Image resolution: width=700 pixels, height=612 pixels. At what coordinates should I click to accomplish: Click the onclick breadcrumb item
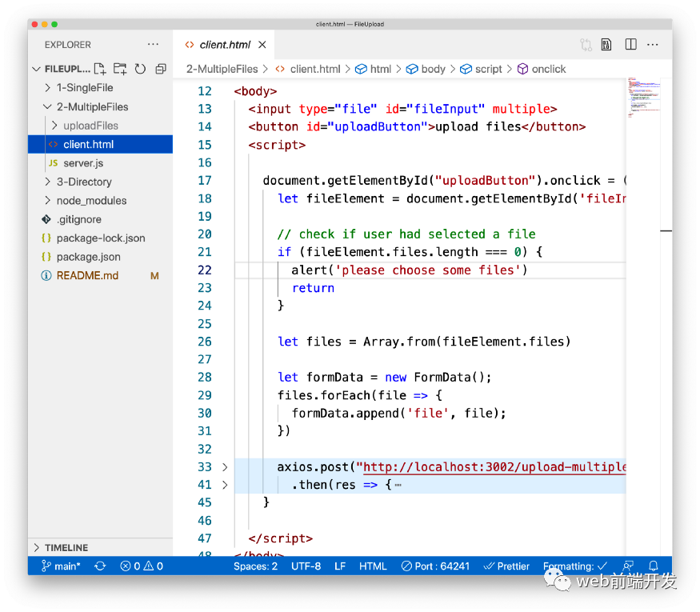pos(542,69)
